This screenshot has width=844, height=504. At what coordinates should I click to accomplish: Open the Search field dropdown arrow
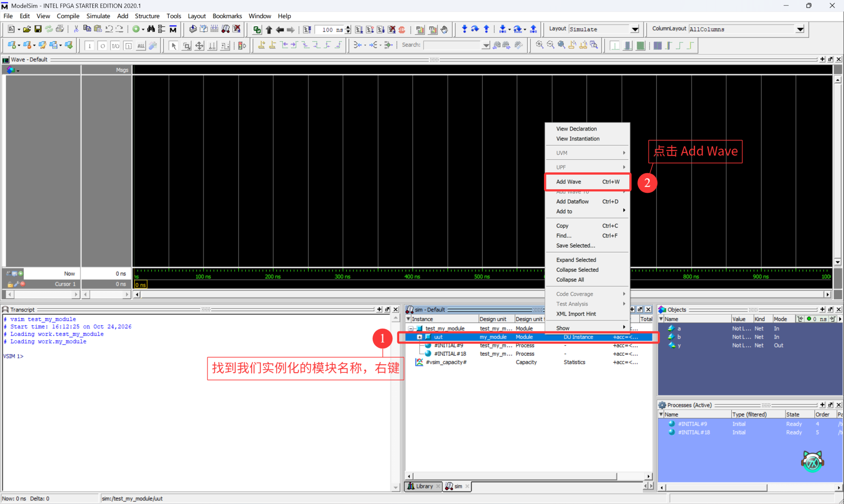click(486, 45)
